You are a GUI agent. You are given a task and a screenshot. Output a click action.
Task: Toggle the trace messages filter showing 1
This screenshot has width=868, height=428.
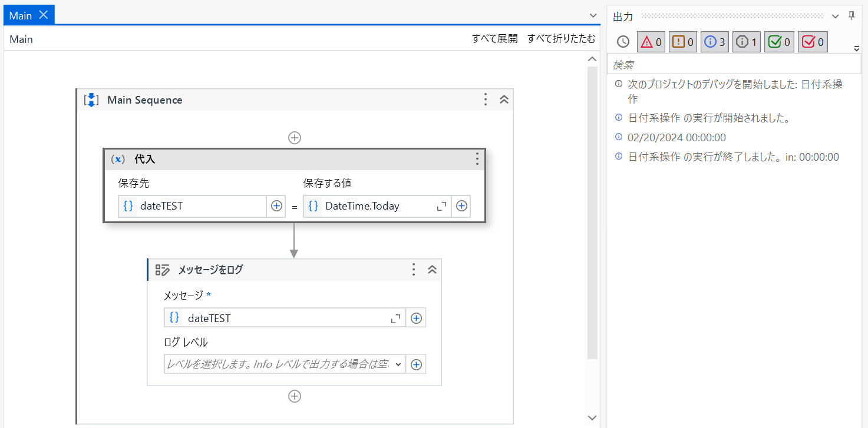[x=747, y=42]
